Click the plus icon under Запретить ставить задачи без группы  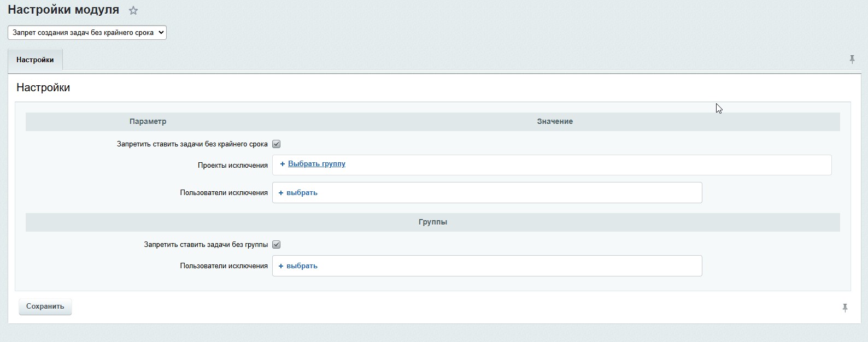[281, 266]
